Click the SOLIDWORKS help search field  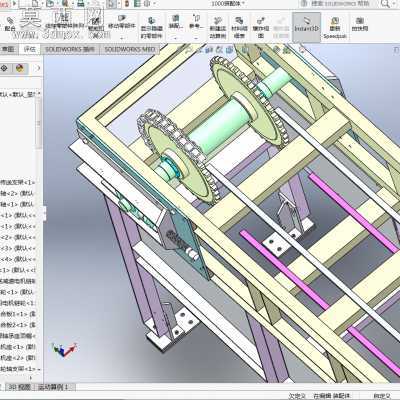point(340,4)
